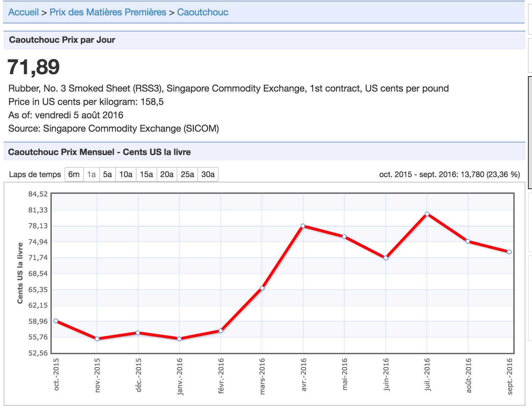Click the mai-2016 data point on chart
The image size is (532, 412).
tap(344, 237)
